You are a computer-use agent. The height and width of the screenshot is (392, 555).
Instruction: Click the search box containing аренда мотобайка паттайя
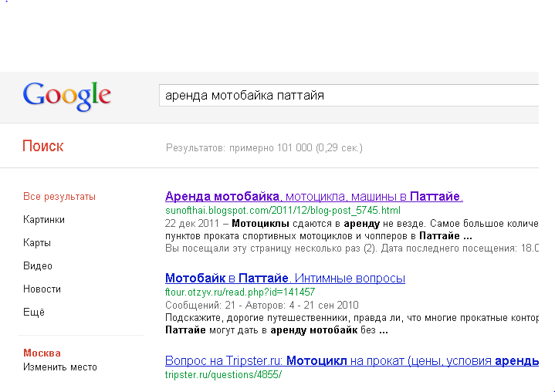click(x=349, y=95)
